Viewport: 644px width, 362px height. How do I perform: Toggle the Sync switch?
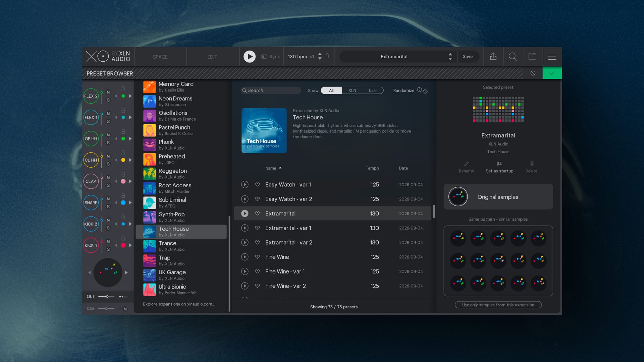point(264,57)
